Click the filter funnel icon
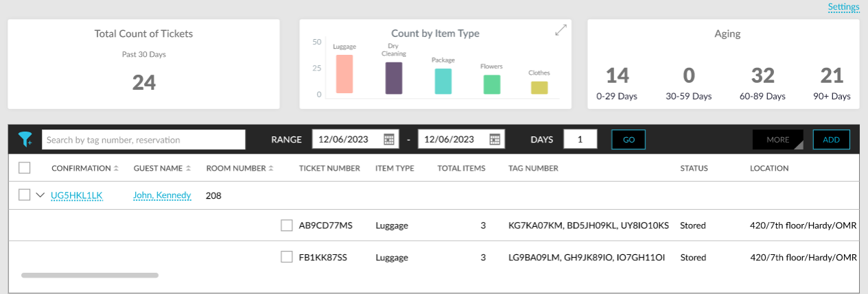 25,139
